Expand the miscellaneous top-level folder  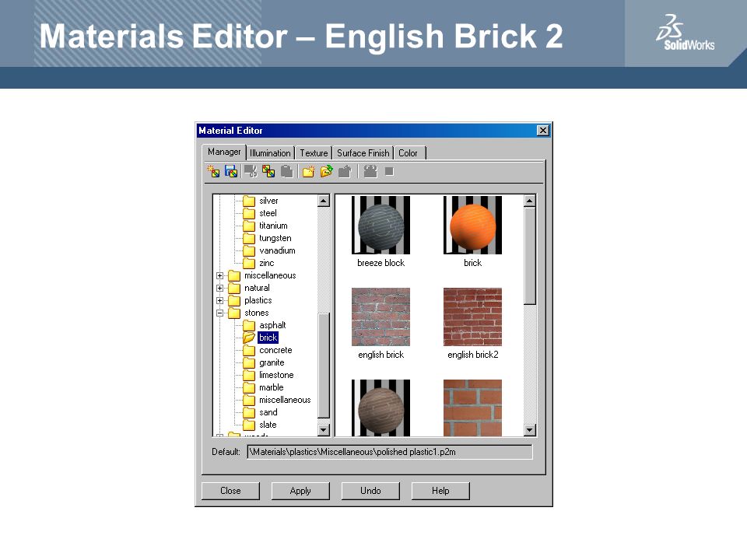pos(219,275)
